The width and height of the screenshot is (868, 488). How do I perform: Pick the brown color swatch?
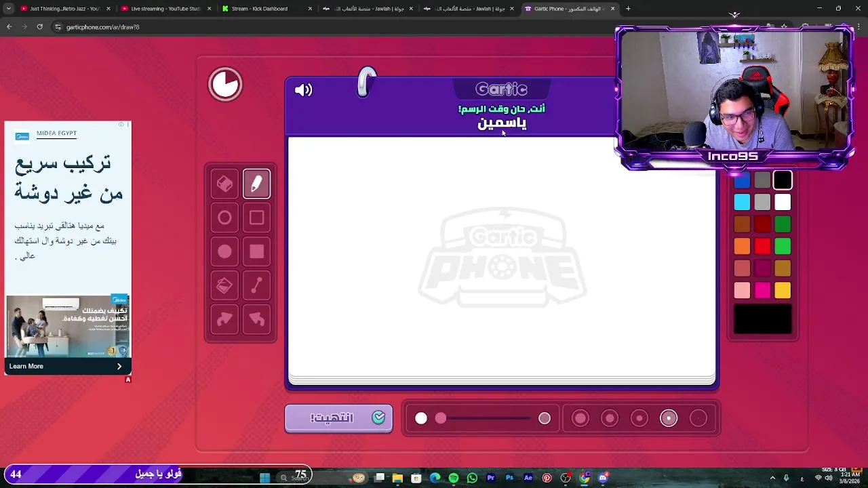[742, 224]
